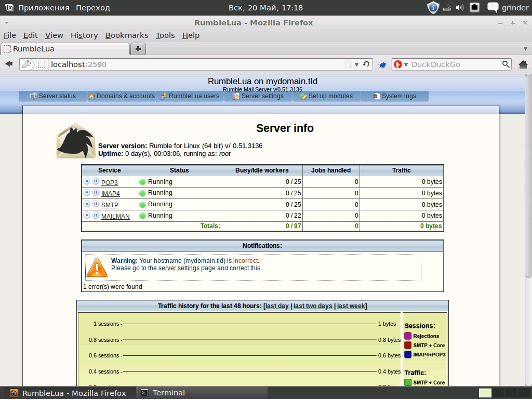Pause the IMAP4 service
Image resolution: width=532 pixels, height=399 pixels.
coord(96,192)
